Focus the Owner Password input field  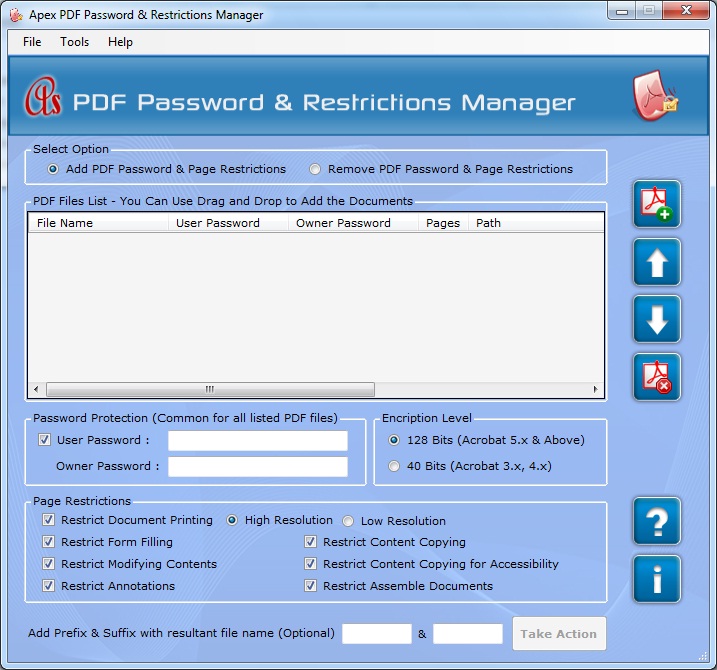point(258,467)
